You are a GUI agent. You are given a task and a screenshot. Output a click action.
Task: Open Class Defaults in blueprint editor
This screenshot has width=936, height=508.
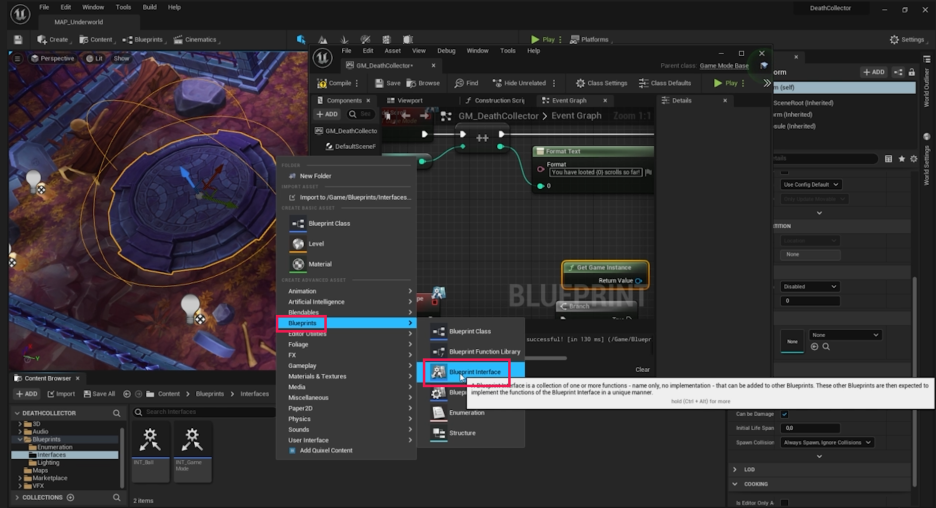click(x=665, y=83)
